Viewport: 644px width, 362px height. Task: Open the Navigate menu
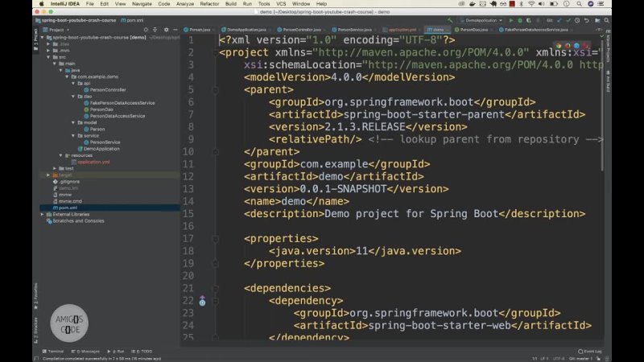coord(142,4)
